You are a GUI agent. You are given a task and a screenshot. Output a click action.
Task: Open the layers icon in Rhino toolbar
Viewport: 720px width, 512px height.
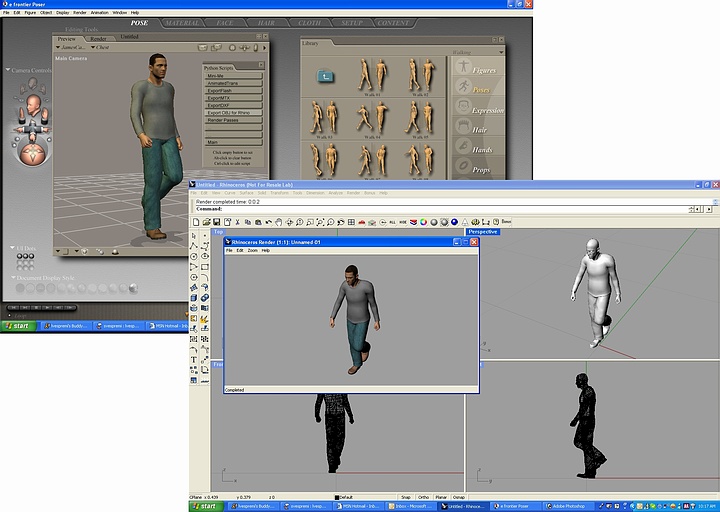413,222
